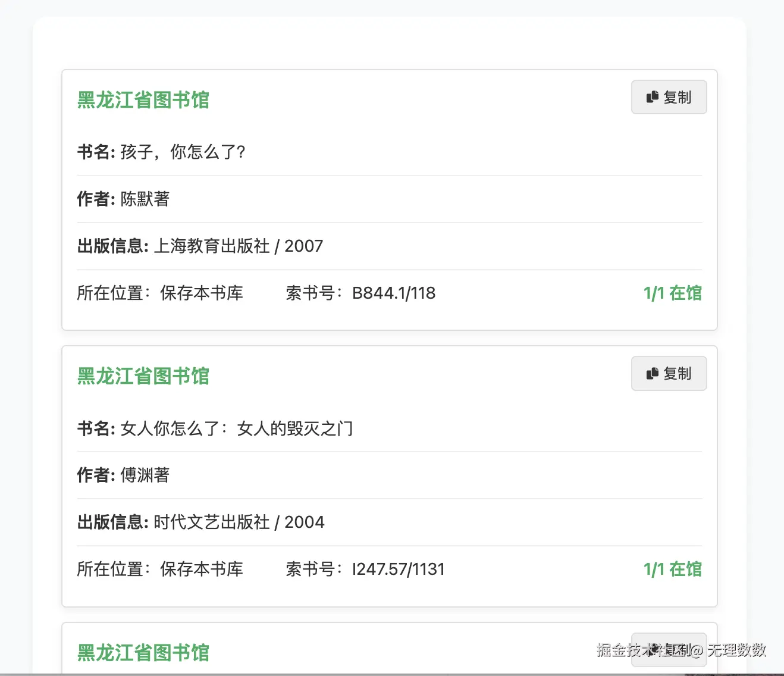This screenshot has height=676, width=784.
Task: Select call number I247.57/1131
Action: click(399, 569)
